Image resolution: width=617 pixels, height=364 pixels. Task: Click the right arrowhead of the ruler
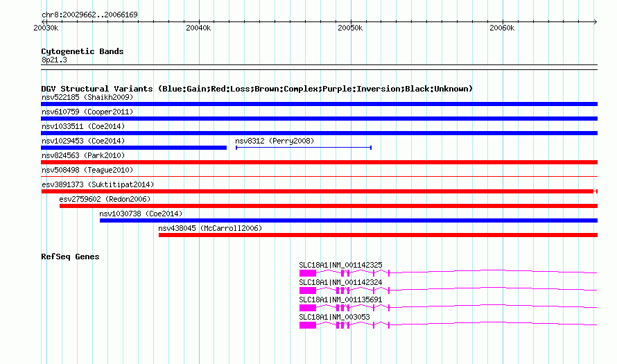(x=596, y=21)
